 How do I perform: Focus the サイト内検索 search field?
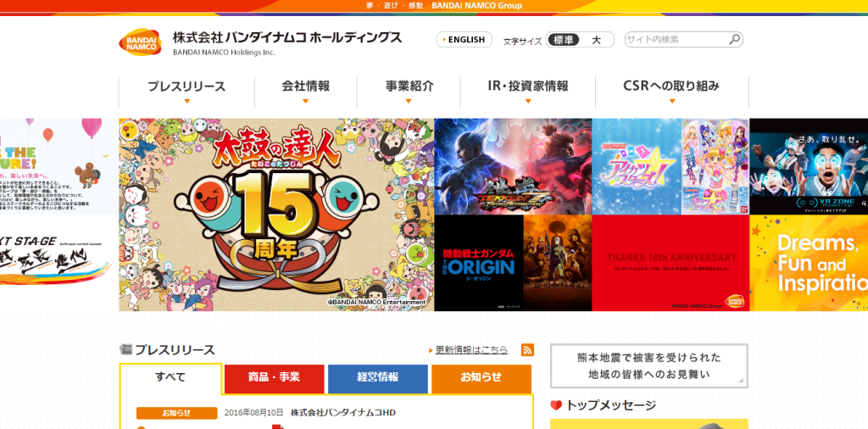676,39
